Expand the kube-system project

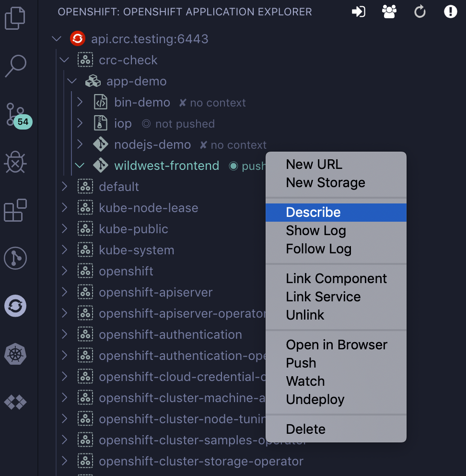tap(64, 250)
